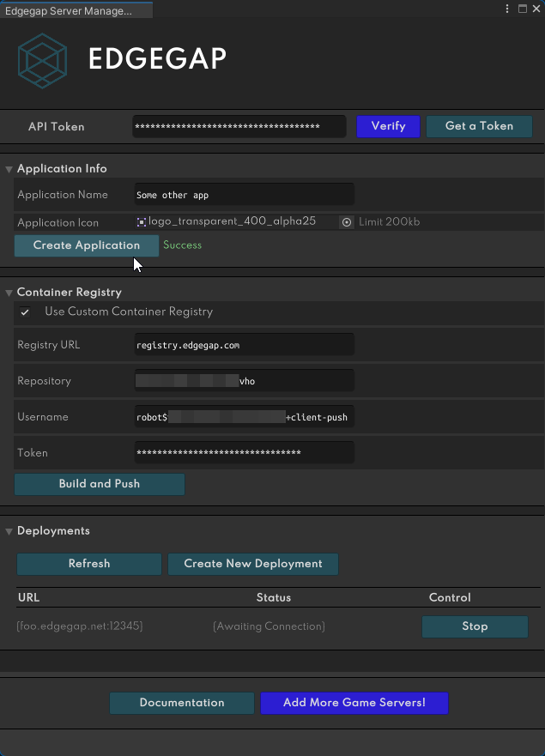The height and width of the screenshot is (756, 545).
Task: Verify the API token
Action: 388,126
